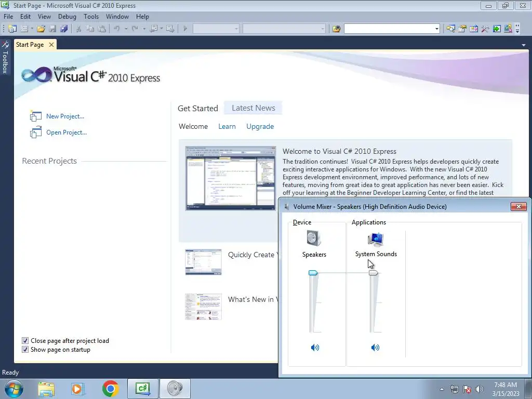Select the Welcome section link

193,126
